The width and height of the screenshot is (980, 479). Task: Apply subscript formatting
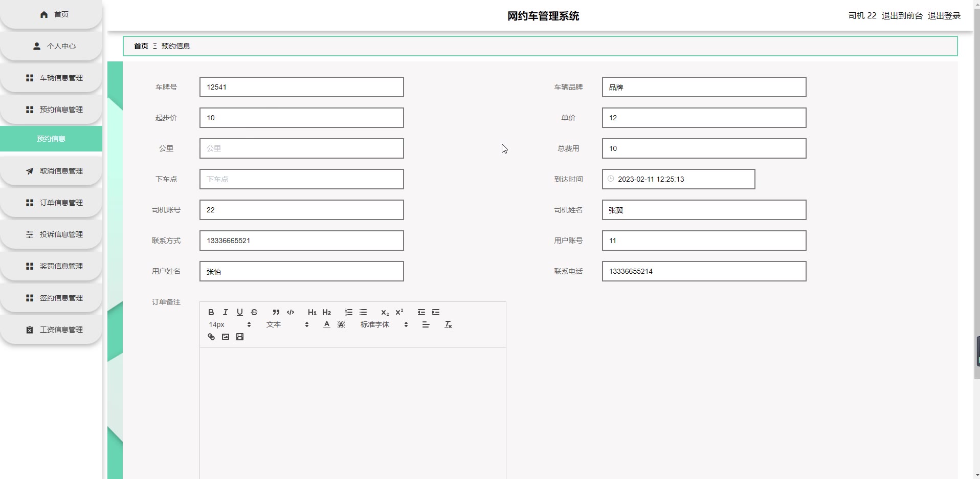coord(385,312)
